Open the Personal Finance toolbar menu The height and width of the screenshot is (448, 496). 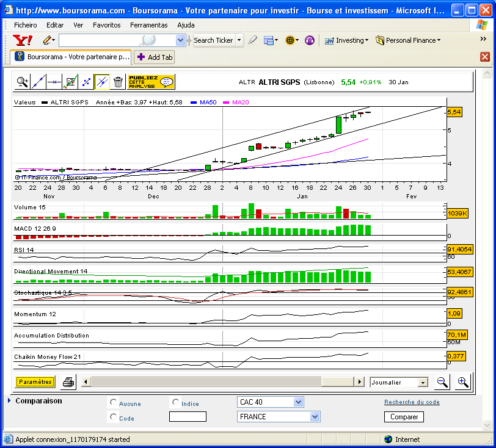click(408, 40)
